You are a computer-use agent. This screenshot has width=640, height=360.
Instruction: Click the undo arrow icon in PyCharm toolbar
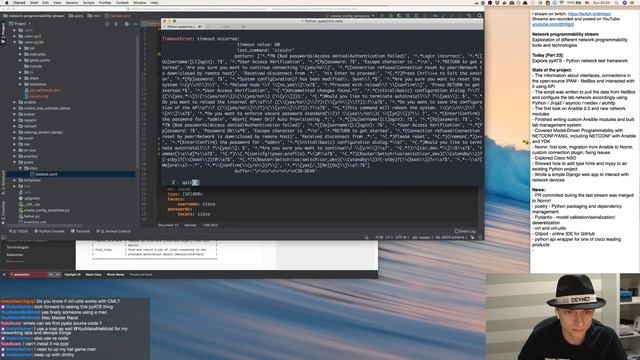pos(468,16)
